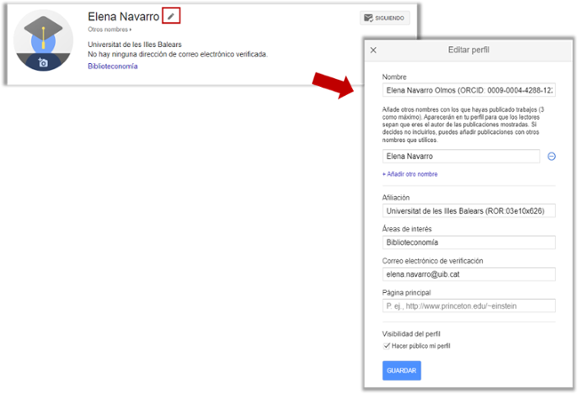The image size is (578, 394).
Task: Click the Afiliación input field
Action: tap(469, 211)
